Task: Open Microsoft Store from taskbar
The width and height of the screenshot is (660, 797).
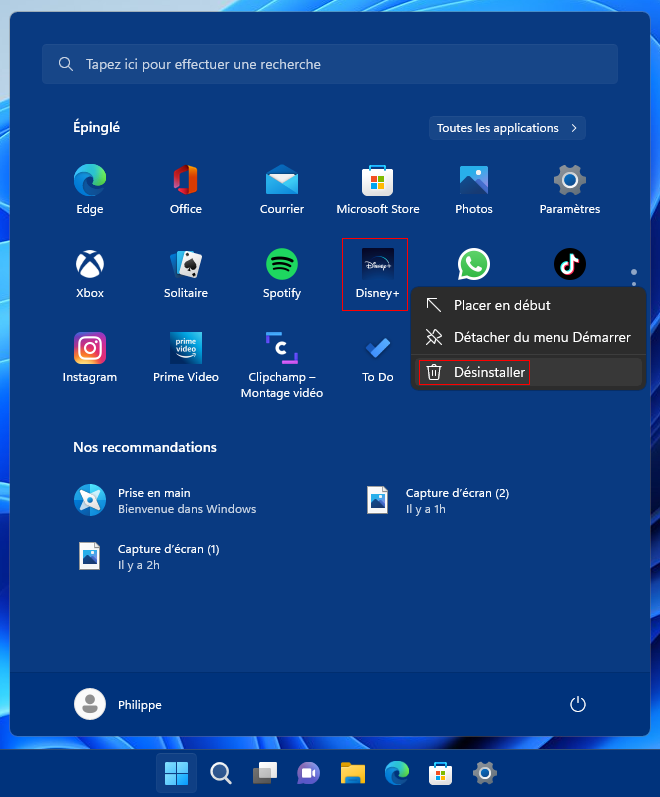Action: point(440,773)
